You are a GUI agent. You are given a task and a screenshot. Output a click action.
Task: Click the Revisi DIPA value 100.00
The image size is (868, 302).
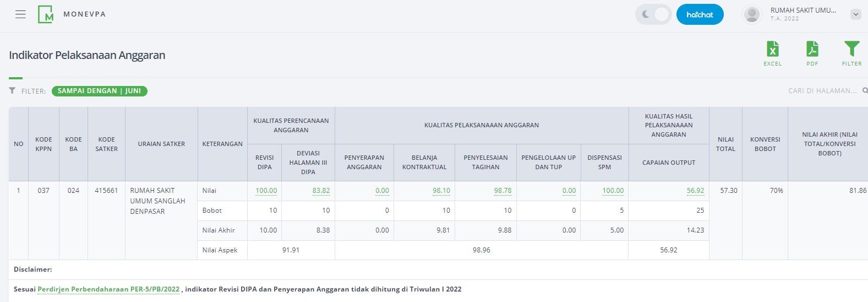coord(266,191)
